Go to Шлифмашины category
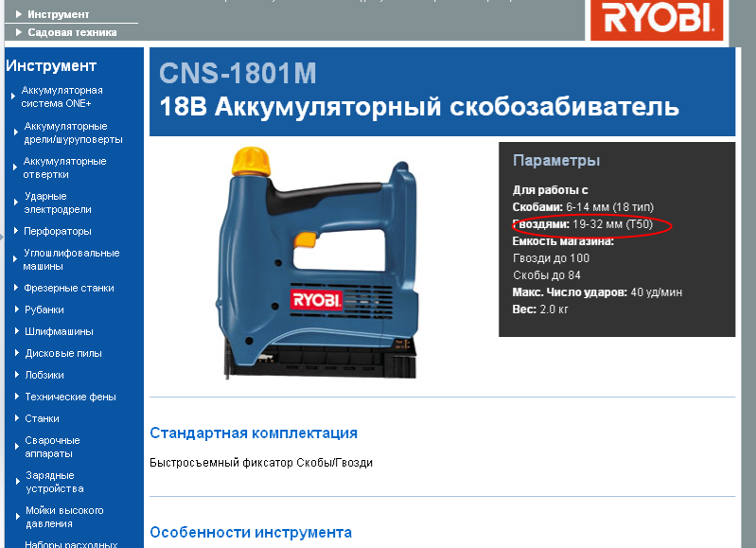 [59, 331]
